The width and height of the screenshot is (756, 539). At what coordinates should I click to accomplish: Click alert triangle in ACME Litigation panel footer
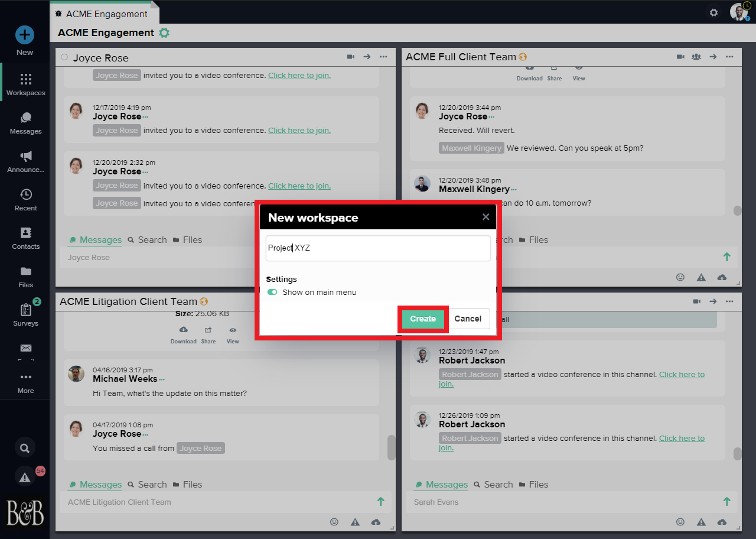(355, 522)
